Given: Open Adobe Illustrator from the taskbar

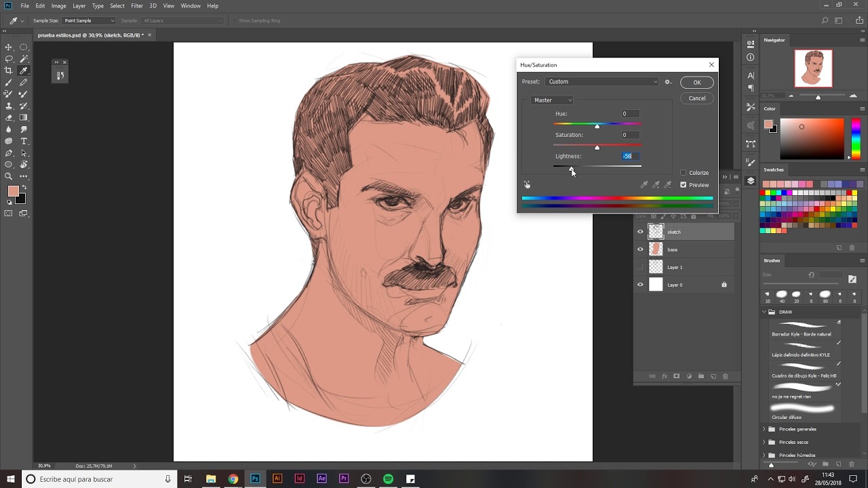Looking at the screenshot, I should [277, 479].
